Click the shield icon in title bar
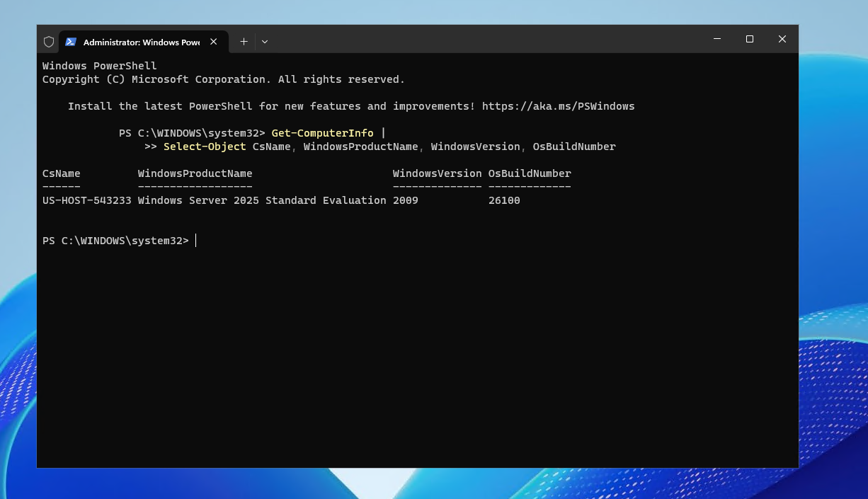Screen dimensions: 868x499 [x=49, y=42]
